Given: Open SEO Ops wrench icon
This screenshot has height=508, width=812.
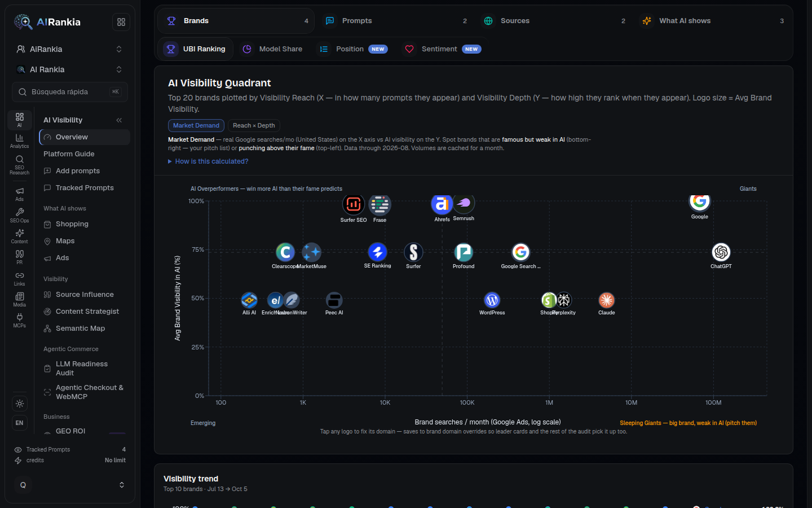Looking at the screenshot, I should tap(19, 216).
